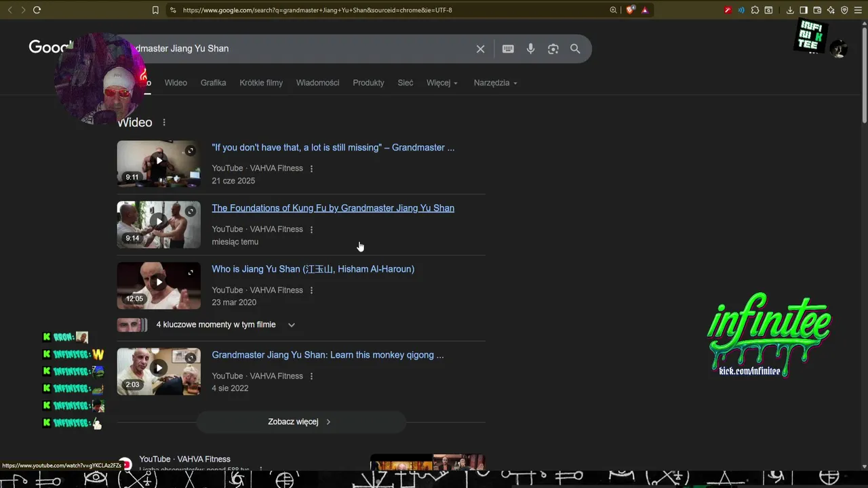Image resolution: width=868 pixels, height=488 pixels.
Task: Open the Google account avatar
Action: [x=838, y=49]
